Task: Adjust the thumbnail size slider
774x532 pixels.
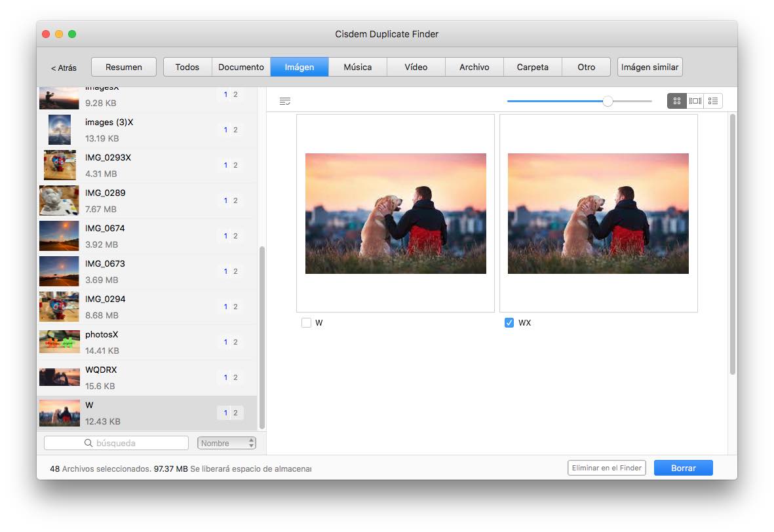Action: [x=608, y=102]
